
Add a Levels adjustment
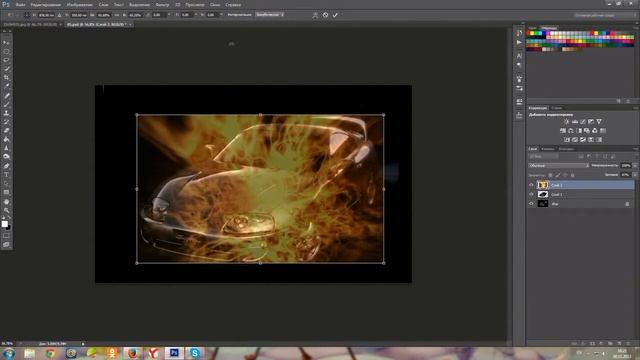[x=575, y=122]
